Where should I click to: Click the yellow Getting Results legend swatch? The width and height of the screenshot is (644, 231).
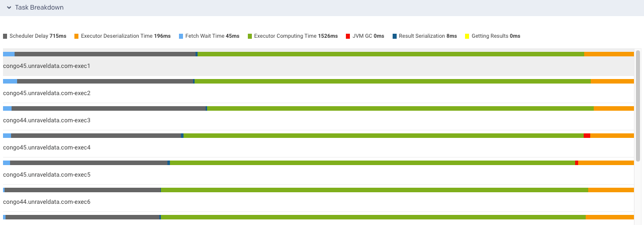click(x=467, y=36)
